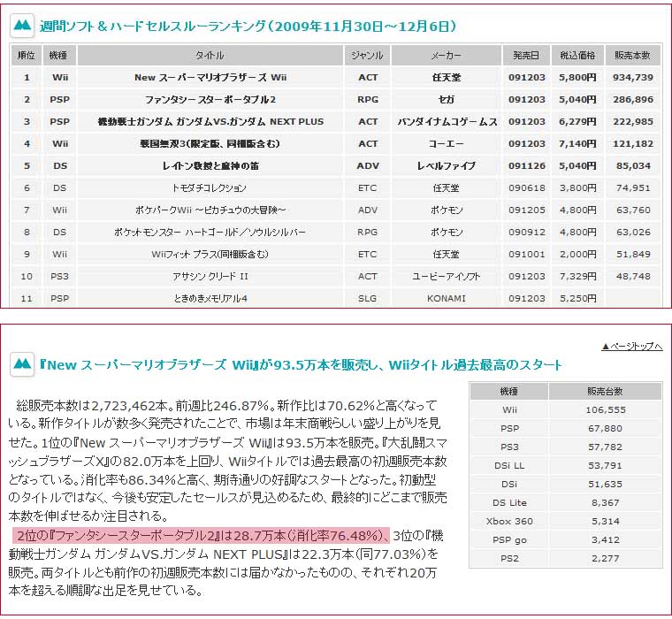Screen dimensions: 672x619
Task: Click the mountain icon beside weekly ranking heading
Action: point(22,26)
